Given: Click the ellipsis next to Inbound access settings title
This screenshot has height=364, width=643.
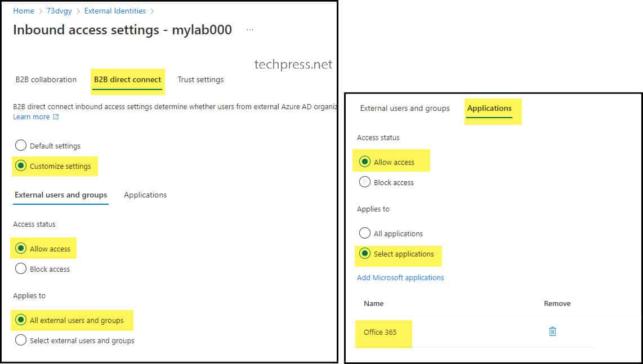Looking at the screenshot, I should point(249,29).
